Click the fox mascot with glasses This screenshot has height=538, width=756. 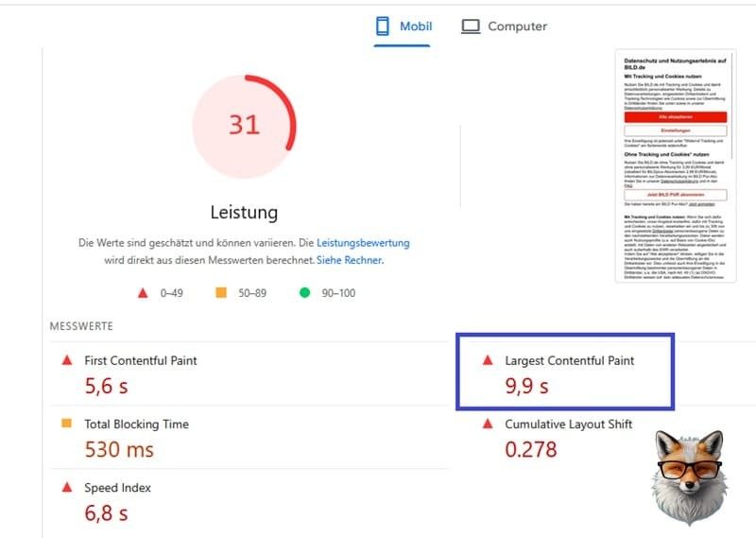689,477
